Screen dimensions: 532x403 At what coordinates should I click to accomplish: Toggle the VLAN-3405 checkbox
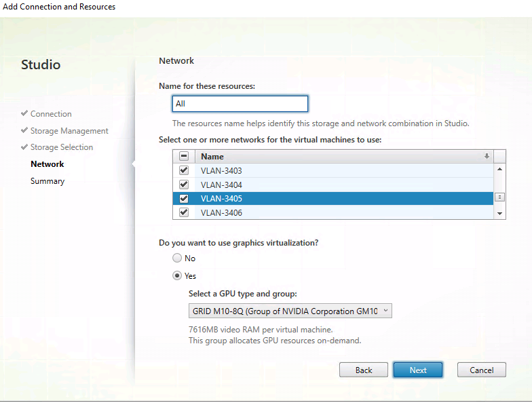click(183, 199)
